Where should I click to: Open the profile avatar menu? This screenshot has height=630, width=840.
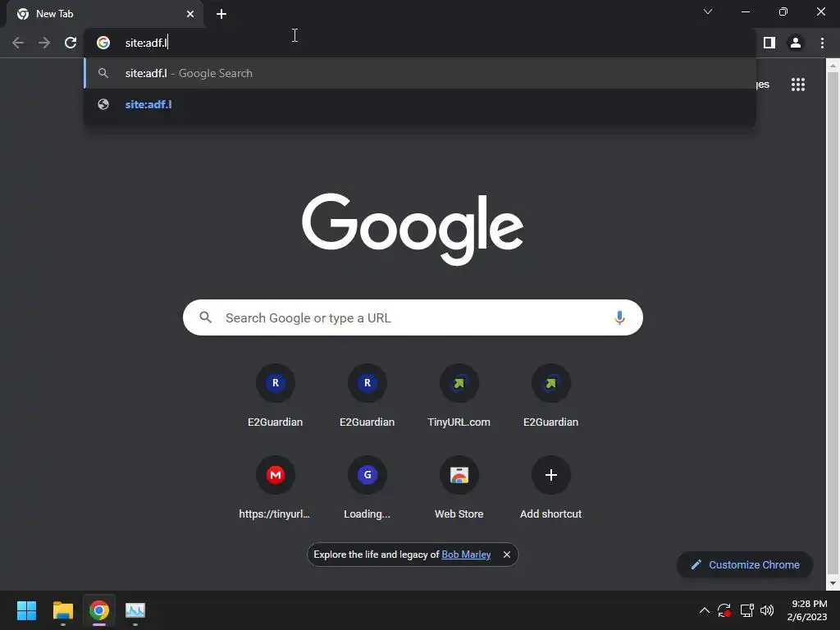[796, 43]
